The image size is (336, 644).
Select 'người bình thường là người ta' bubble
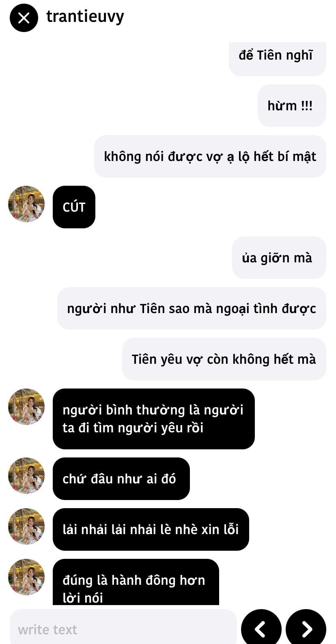pyautogui.click(x=154, y=419)
